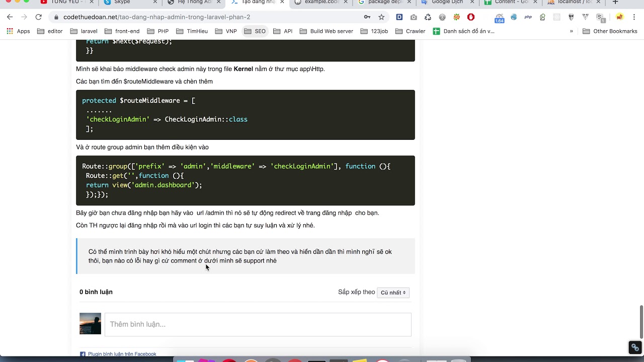Click the dark floating button at bottom right
The width and height of the screenshot is (644, 362).
[x=635, y=347]
